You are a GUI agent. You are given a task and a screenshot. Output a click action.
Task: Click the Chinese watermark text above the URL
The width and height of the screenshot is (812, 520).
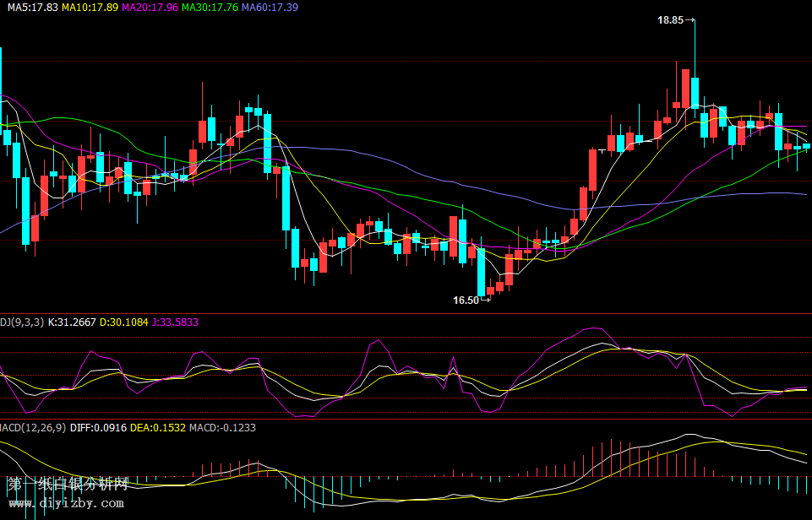[68, 485]
